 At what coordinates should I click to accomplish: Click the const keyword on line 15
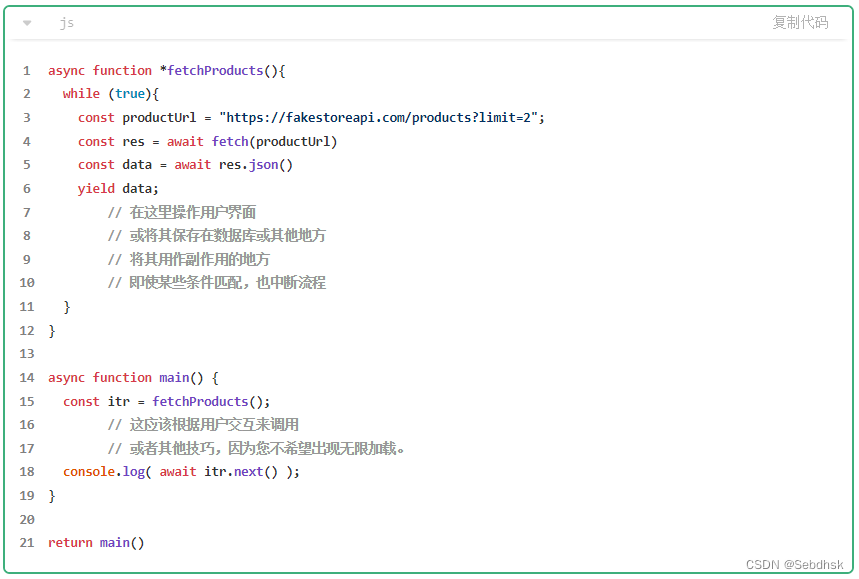(x=80, y=401)
